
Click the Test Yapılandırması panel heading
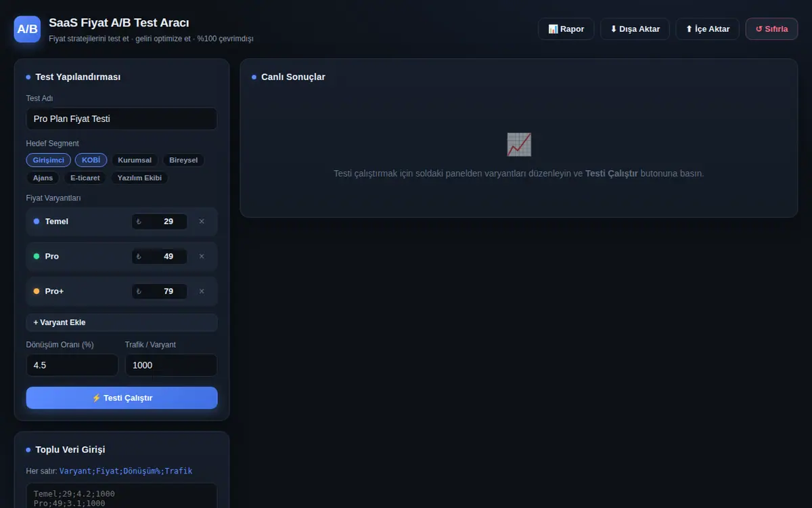[x=78, y=77]
